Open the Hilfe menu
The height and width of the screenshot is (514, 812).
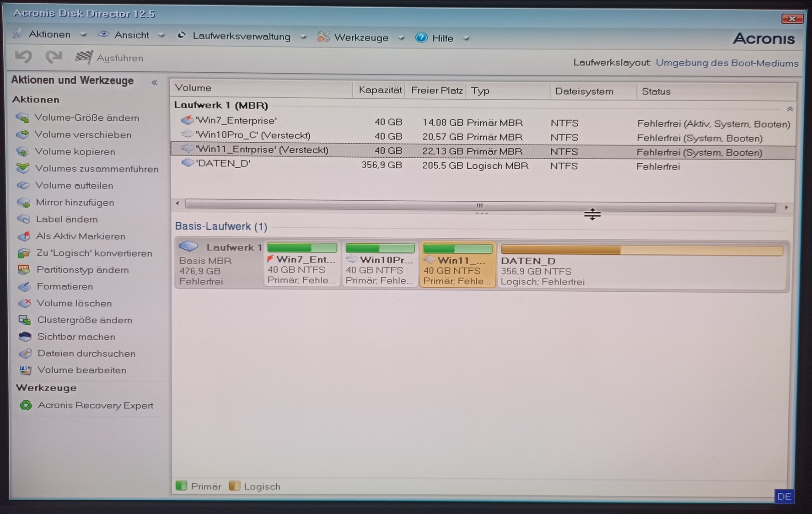click(x=442, y=38)
